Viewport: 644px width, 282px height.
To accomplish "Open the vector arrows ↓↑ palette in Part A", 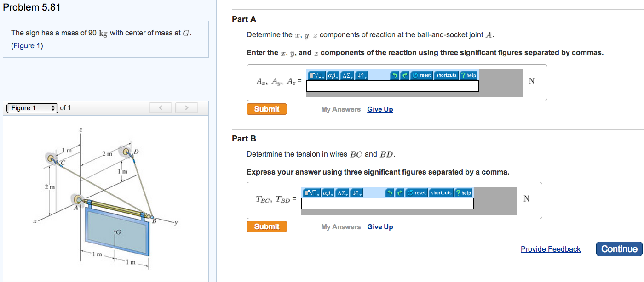I will tap(360, 75).
